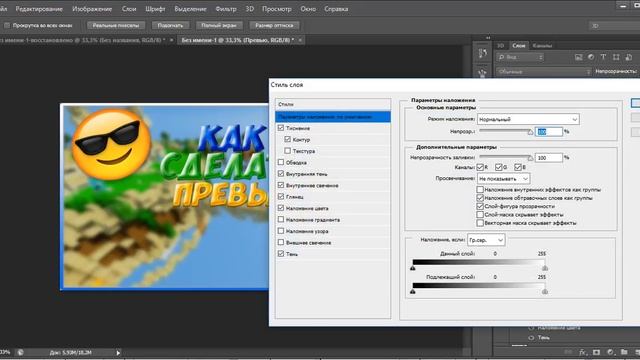Enable the Обводка style checkbox
This screenshot has width=640, height=360.
point(281,162)
